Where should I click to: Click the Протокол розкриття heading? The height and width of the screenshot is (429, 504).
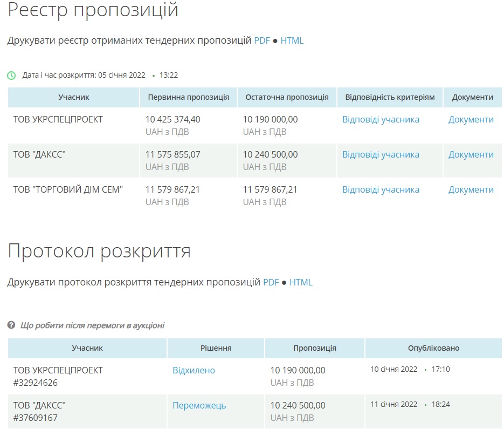(99, 251)
